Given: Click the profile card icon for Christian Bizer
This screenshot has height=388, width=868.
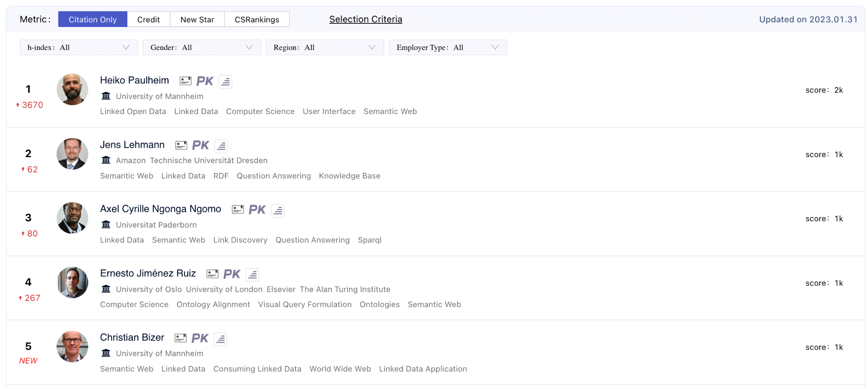Looking at the screenshot, I should pos(181,338).
